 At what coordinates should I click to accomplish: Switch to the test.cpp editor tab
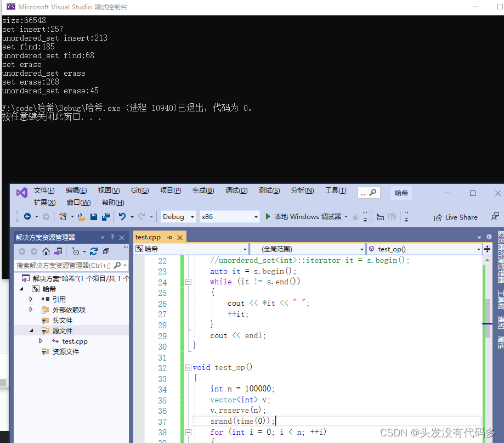coord(148,238)
